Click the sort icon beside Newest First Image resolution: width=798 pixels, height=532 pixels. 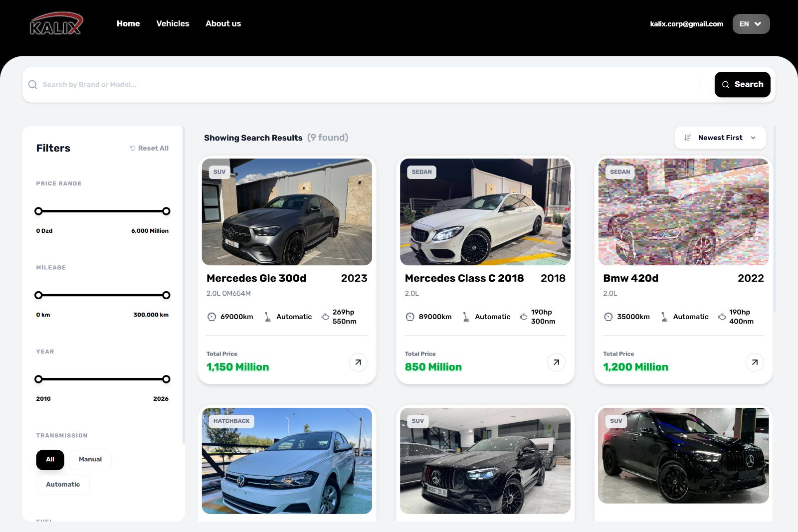coord(688,138)
